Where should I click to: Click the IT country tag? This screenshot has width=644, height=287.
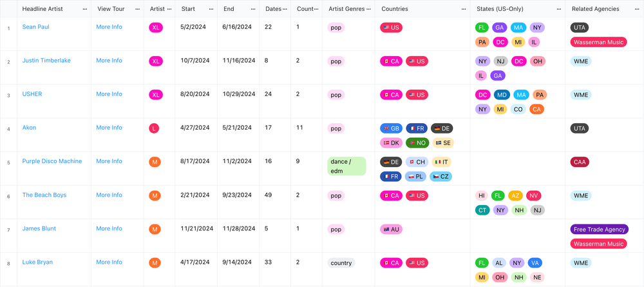pos(442,162)
